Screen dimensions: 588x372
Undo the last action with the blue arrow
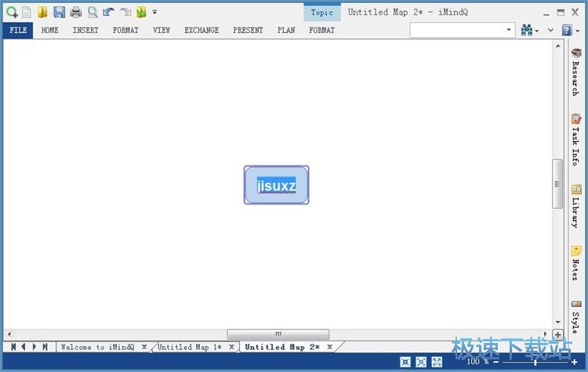pos(108,13)
